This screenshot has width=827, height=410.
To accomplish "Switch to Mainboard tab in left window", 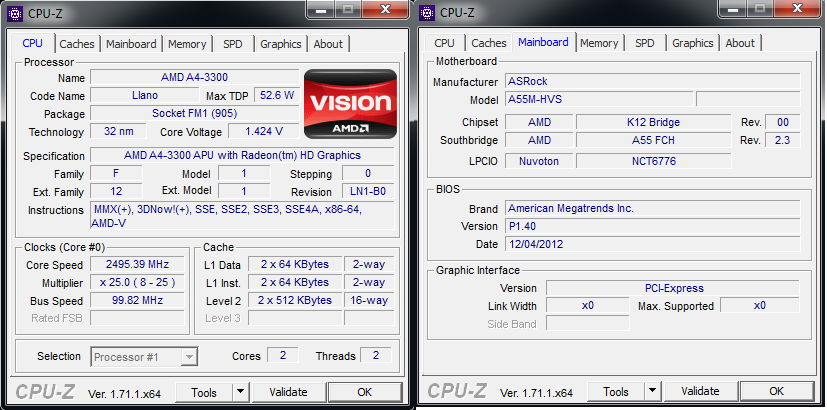I will pyautogui.click(x=131, y=44).
